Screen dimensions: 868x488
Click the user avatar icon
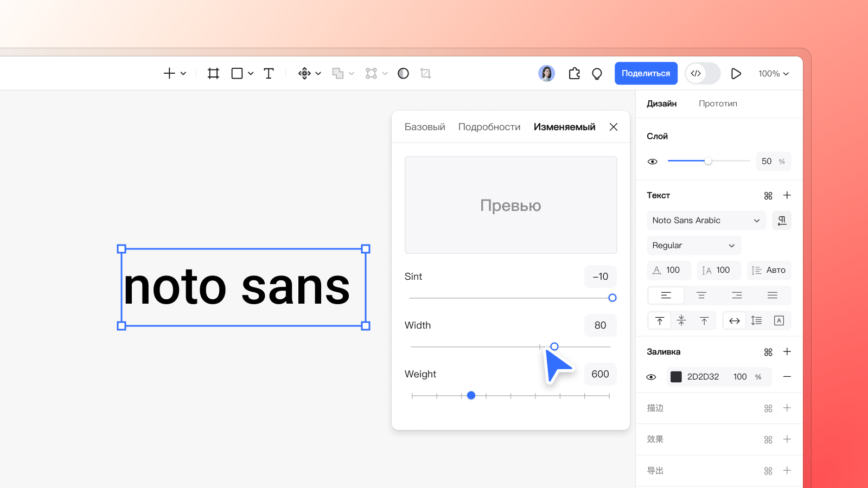pyautogui.click(x=546, y=73)
